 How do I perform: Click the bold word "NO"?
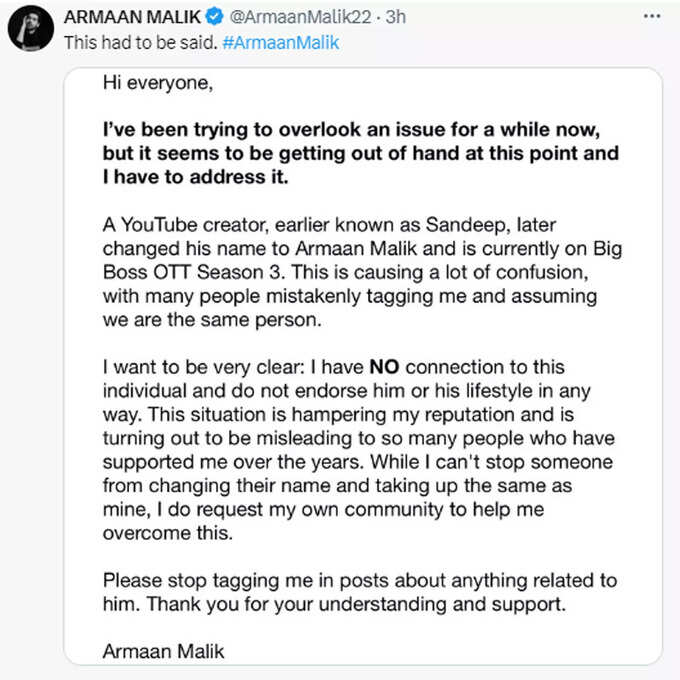pos(384,367)
